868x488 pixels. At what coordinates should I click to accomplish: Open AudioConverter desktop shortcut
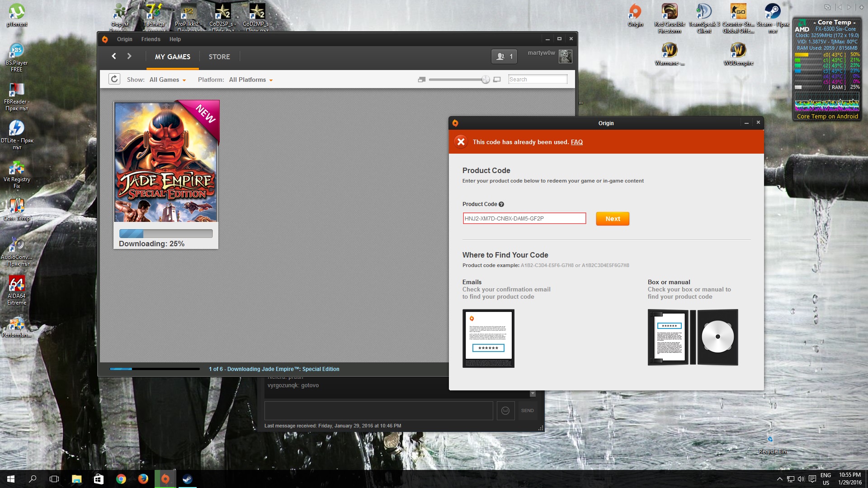17,251
